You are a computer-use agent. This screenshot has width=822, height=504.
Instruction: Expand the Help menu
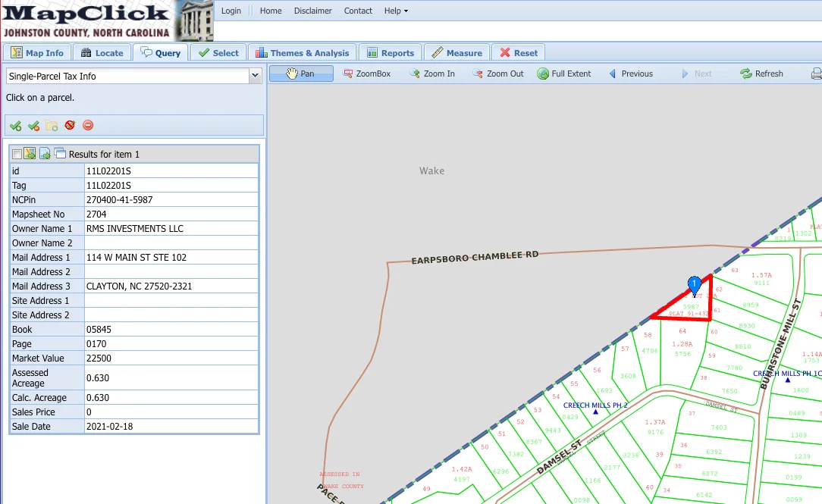coord(396,11)
